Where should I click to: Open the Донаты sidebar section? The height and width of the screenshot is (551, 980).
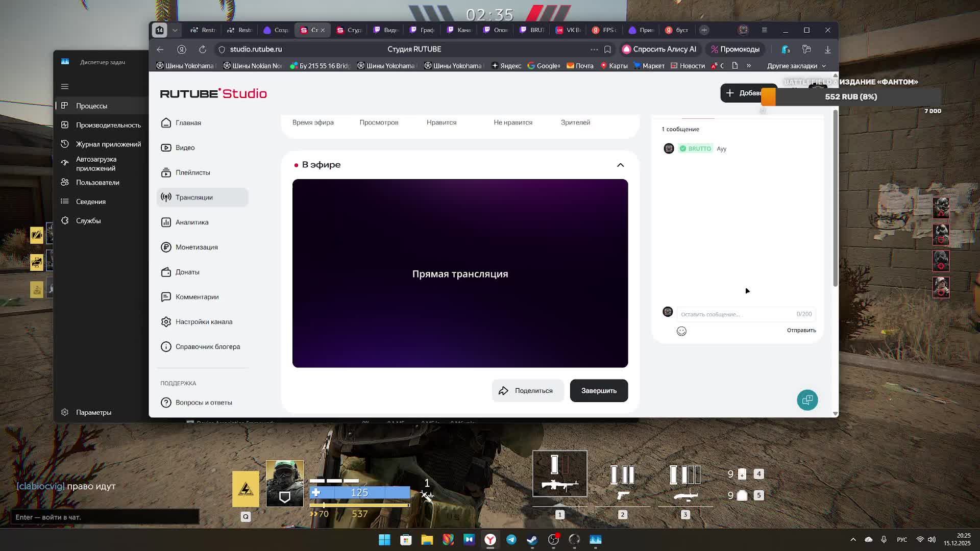coord(187,272)
